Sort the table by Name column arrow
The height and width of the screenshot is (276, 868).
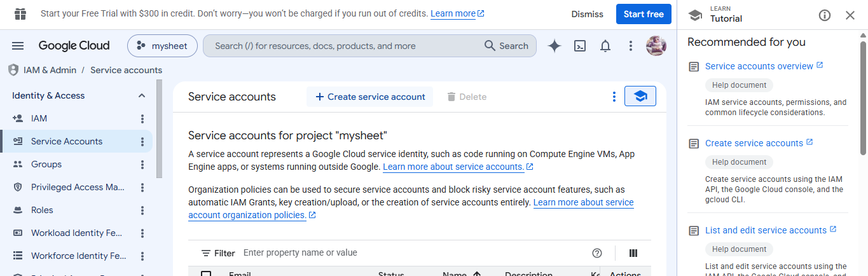(x=477, y=274)
